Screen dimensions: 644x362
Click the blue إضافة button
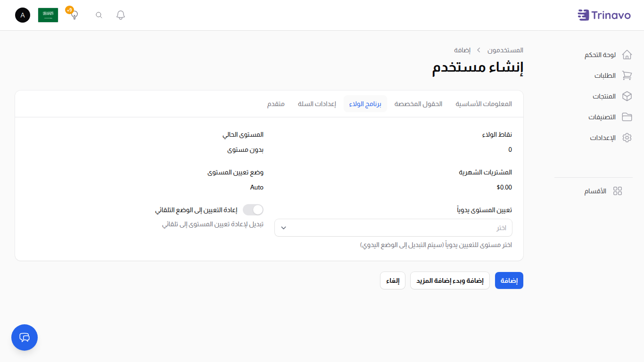click(x=509, y=280)
